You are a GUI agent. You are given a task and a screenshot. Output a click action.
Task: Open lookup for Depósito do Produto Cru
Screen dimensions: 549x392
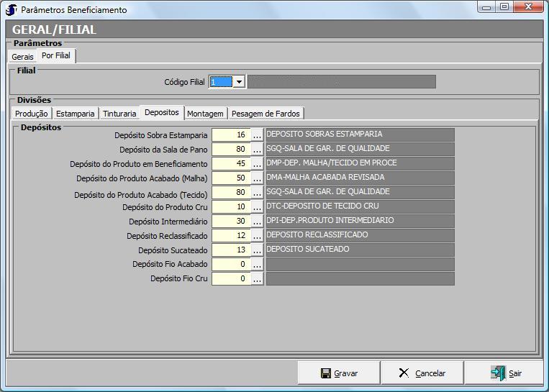(257, 207)
